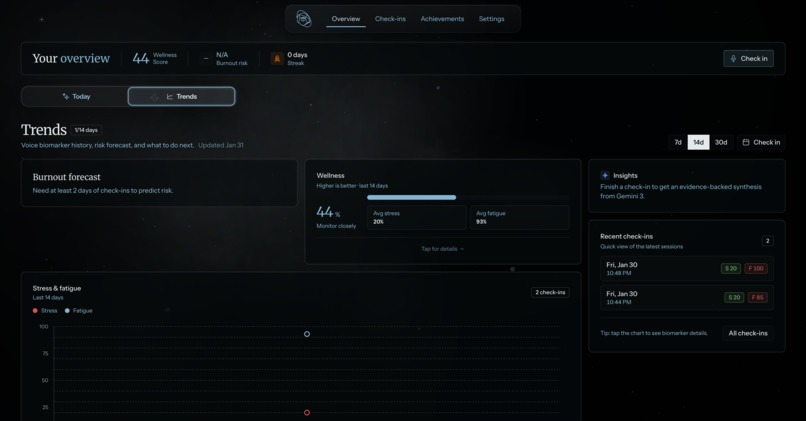806x421 pixels.
Task: Open All check-ins
Action: (748, 333)
